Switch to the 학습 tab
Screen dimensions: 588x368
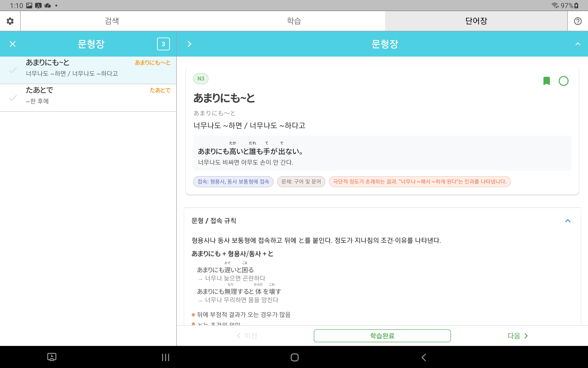pos(294,21)
